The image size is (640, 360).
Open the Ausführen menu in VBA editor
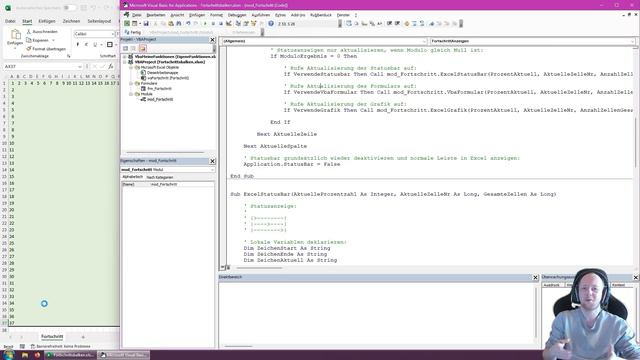point(260,15)
